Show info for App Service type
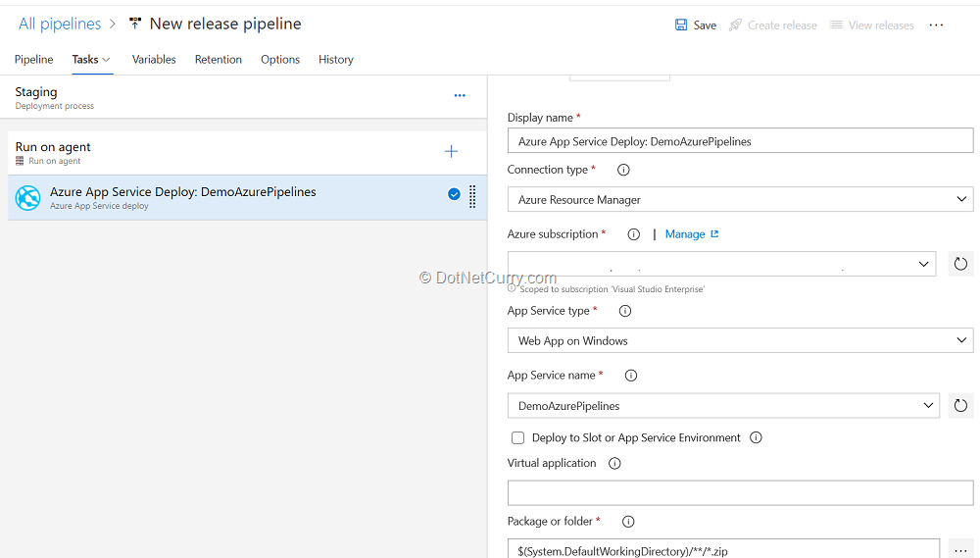 625,311
